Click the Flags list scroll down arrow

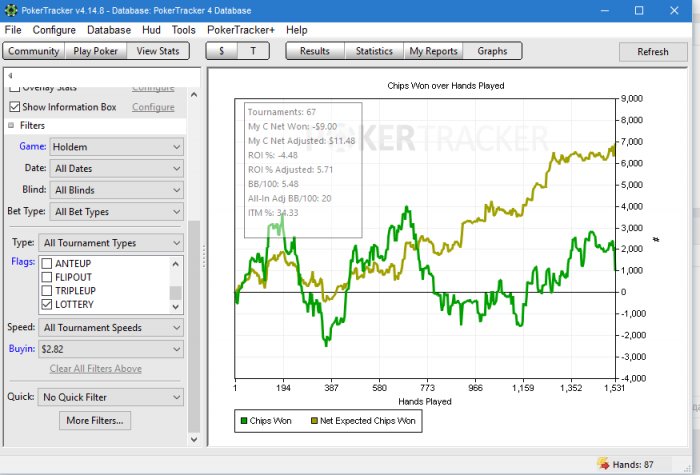(x=175, y=307)
